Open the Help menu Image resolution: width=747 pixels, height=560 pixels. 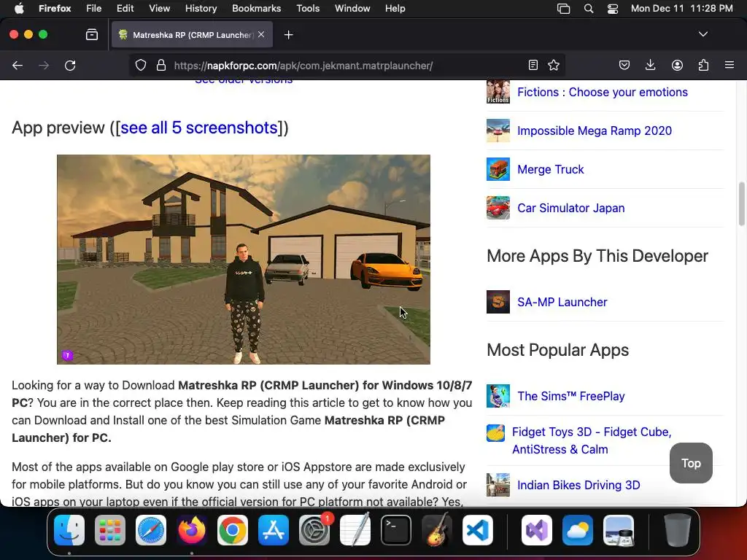click(395, 9)
